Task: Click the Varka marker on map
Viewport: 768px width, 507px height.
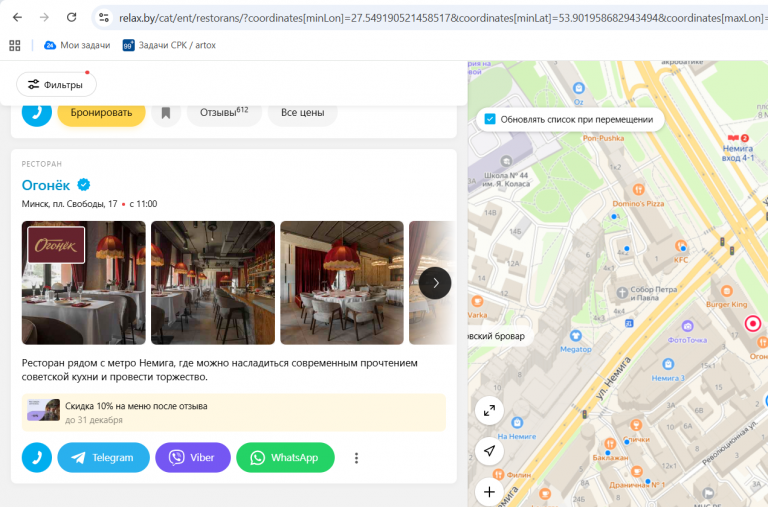Action: click(477, 301)
